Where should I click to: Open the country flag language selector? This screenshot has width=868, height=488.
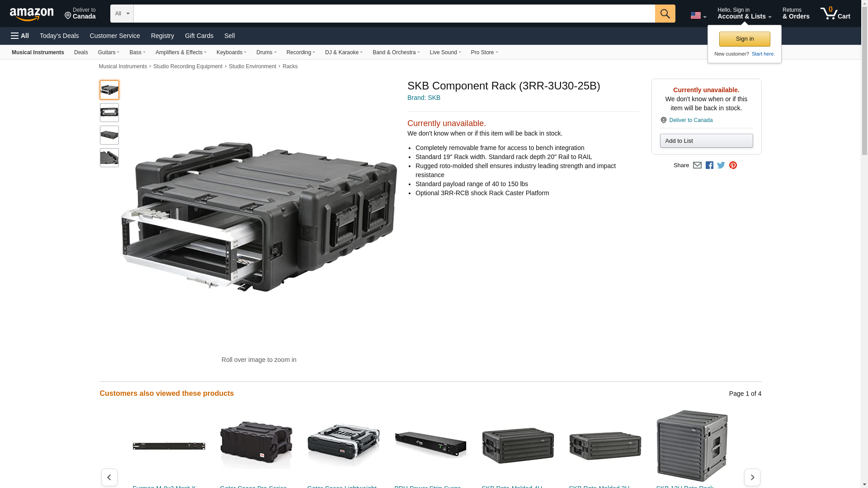point(698,15)
